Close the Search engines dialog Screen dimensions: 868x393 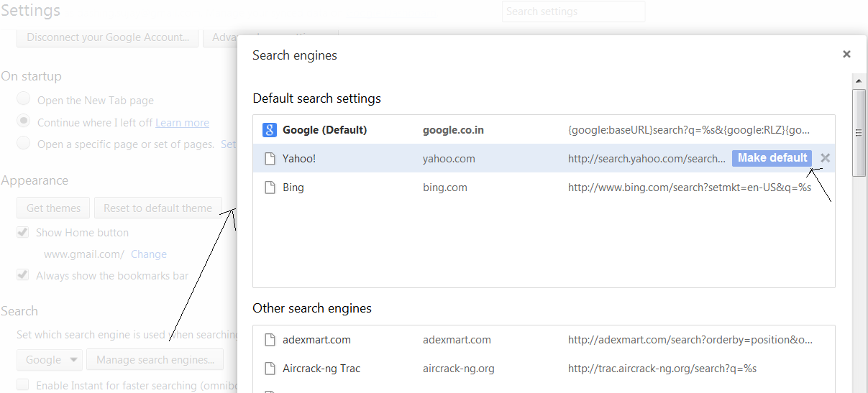(x=846, y=54)
